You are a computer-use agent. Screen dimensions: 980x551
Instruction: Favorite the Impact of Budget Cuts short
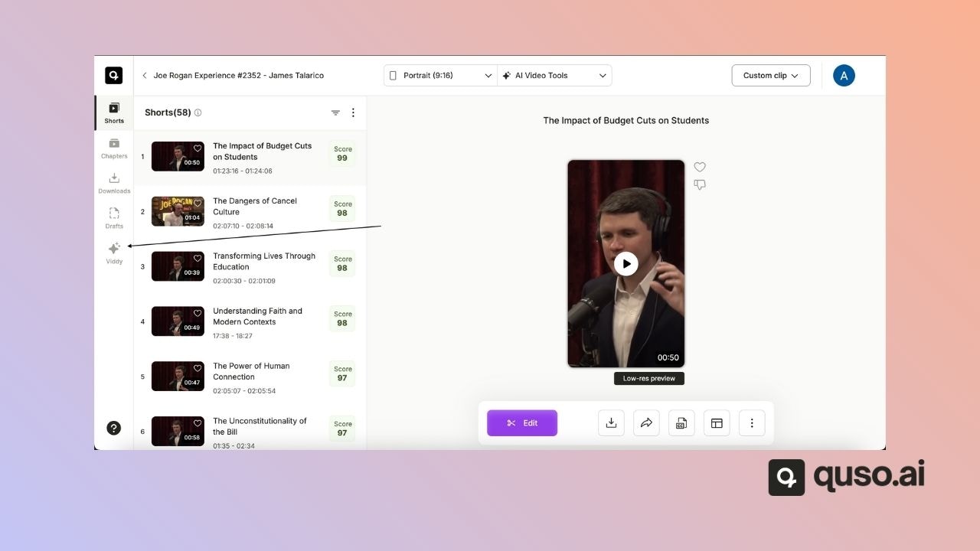click(x=198, y=148)
